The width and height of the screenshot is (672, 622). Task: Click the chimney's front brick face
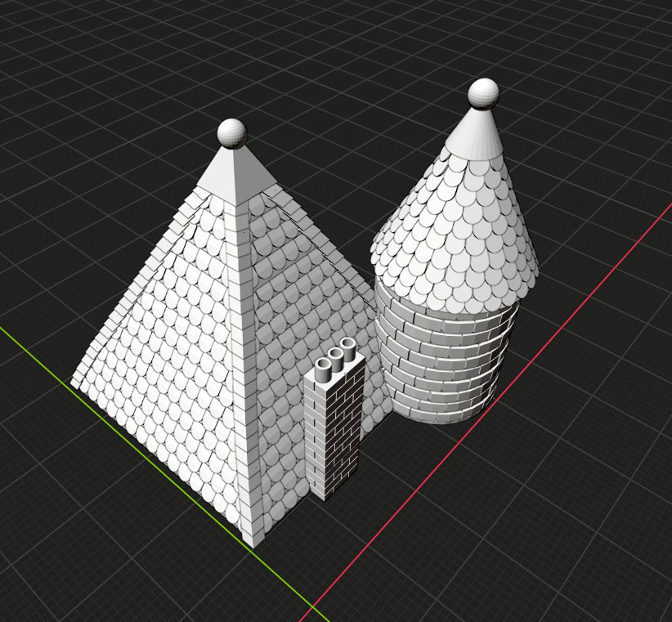pyautogui.click(x=316, y=441)
